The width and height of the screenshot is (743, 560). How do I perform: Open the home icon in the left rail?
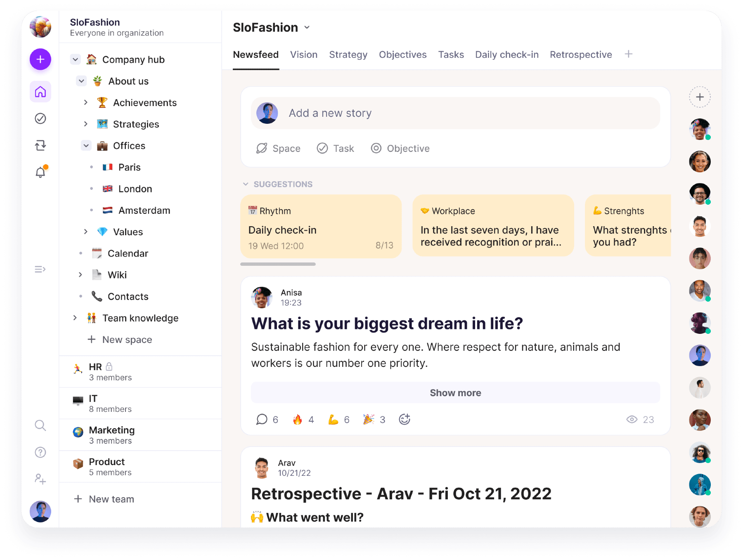pos(40,92)
